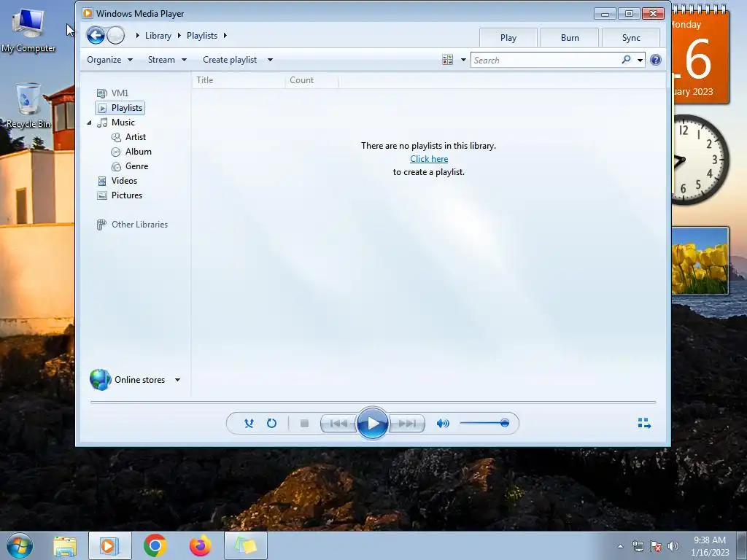Screen dimensions: 747x560
Task: Open the search options dropdown arrow
Action: (x=640, y=60)
